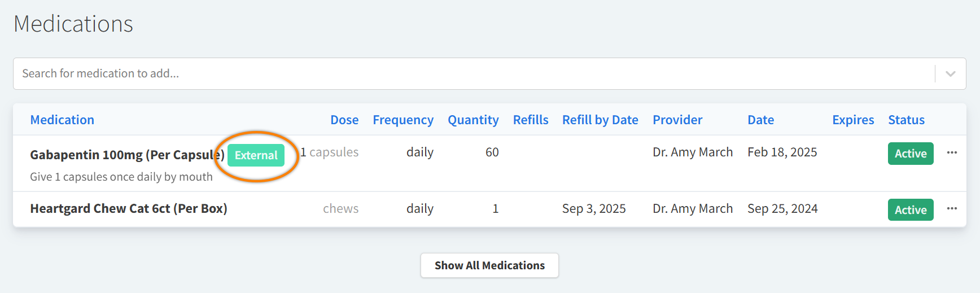Click the medication search input field

coord(474,74)
